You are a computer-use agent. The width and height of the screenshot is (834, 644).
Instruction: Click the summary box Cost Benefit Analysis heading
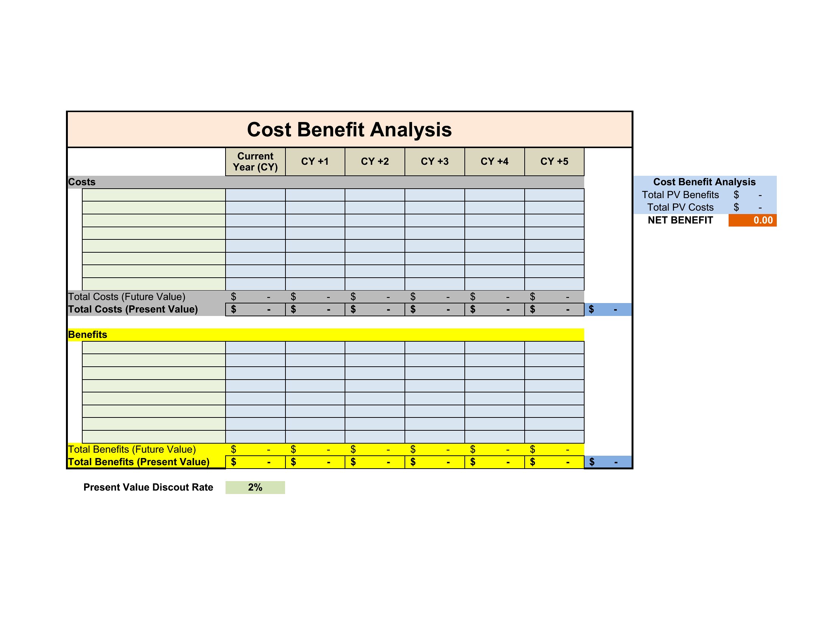coord(704,182)
